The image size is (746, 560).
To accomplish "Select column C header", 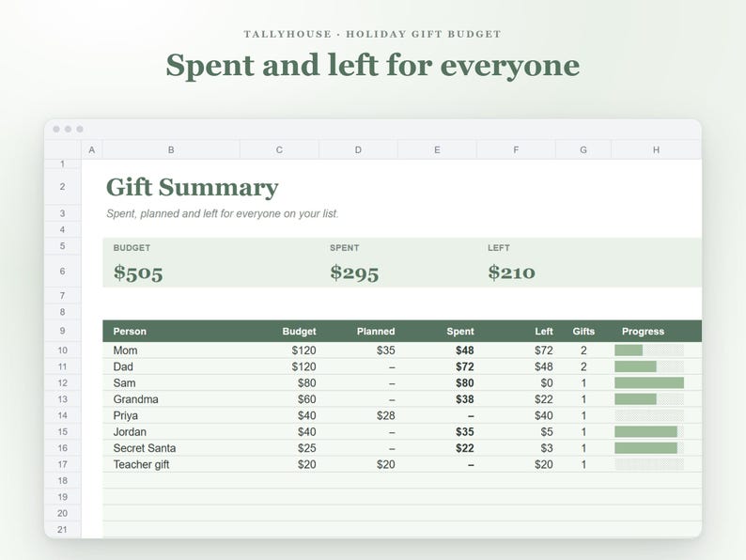I will 279,150.
